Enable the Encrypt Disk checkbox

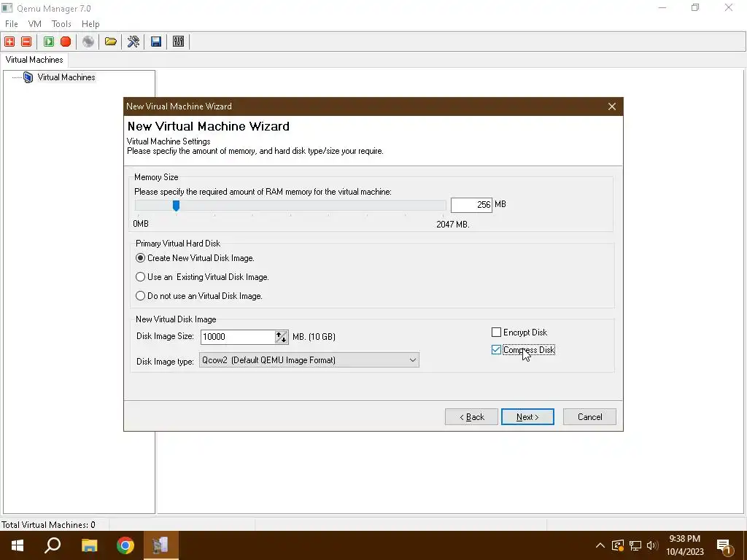point(496,332)
